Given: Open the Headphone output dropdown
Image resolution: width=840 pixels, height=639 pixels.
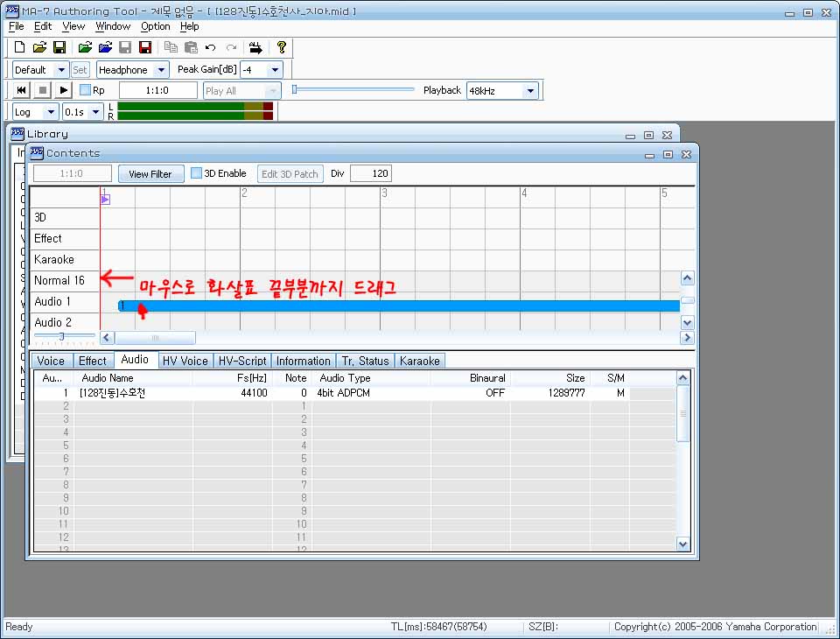Looking at the screenshot, I should point(161,70).
